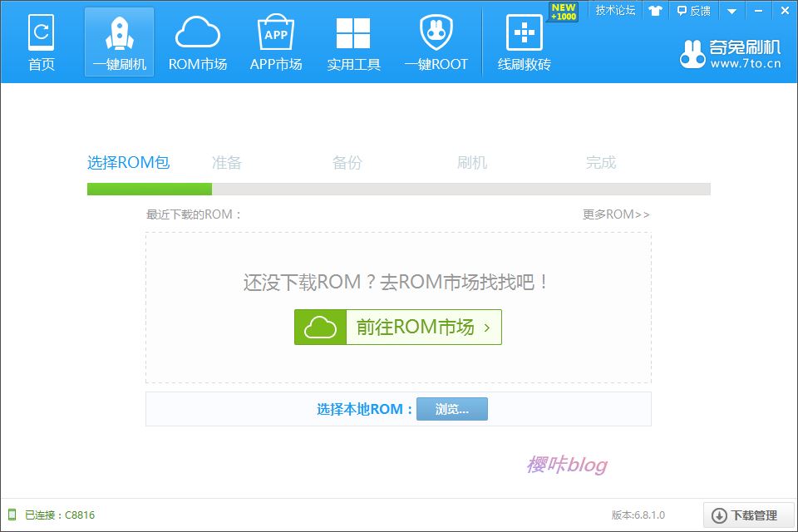The width and height of the screenshot is (798, 532).
Task: Click the www.7to.cn website text
Action: [746, 64]
